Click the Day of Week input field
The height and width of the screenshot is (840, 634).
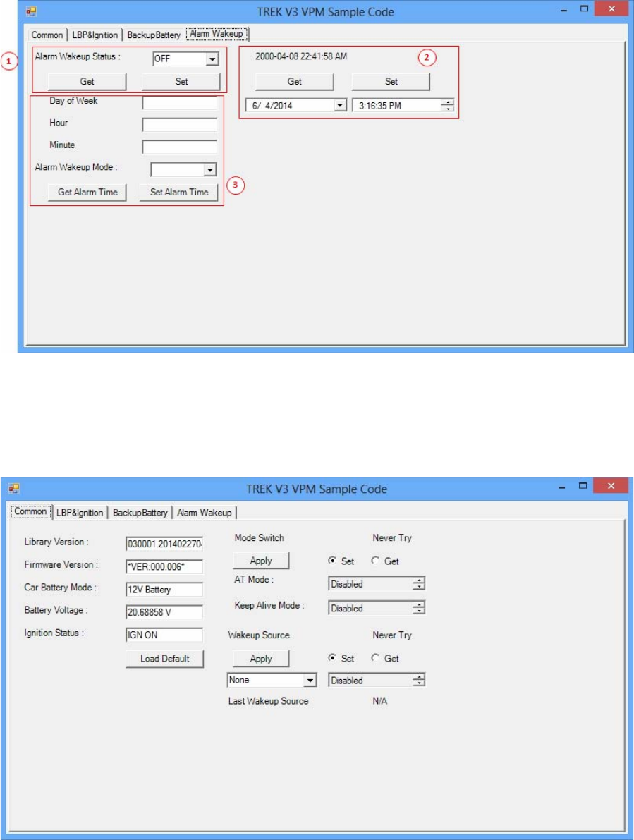point(179,103)
